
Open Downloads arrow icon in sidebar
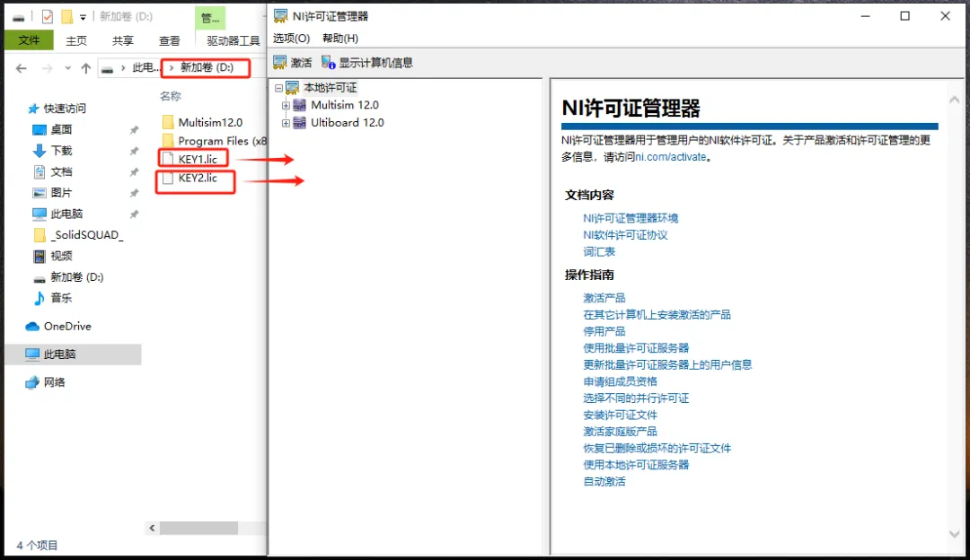(x=39, y=151)
